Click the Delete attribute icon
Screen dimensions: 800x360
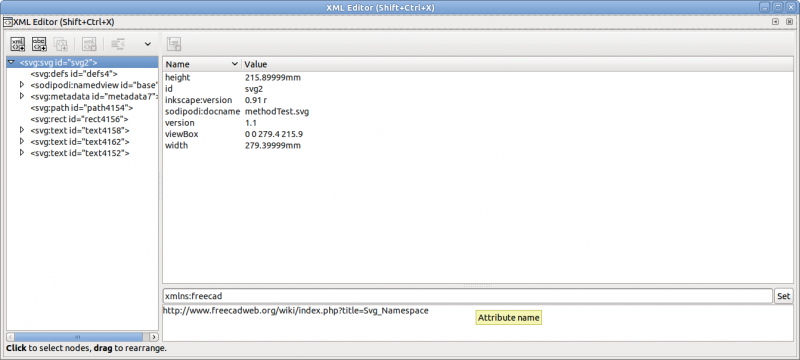174,44
